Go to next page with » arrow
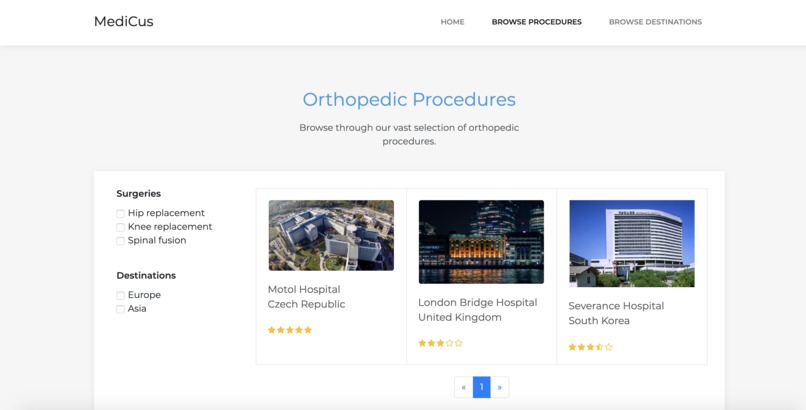This screenshot has height=410, width=806. 500,387
